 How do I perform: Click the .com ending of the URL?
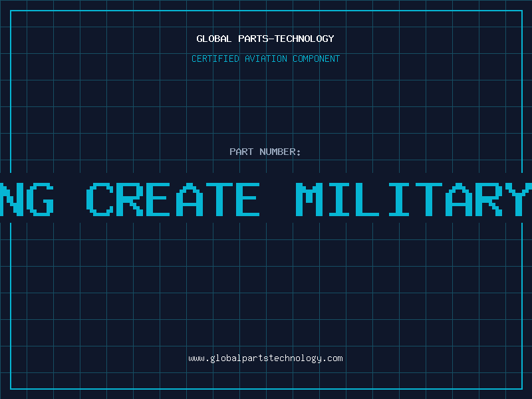click(332, 358)
